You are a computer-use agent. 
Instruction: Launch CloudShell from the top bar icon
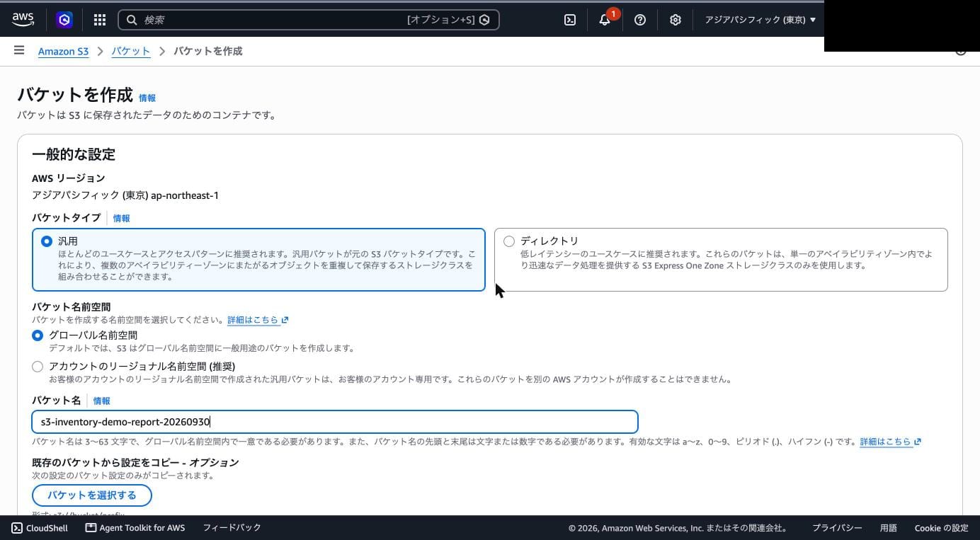(570, 20)
